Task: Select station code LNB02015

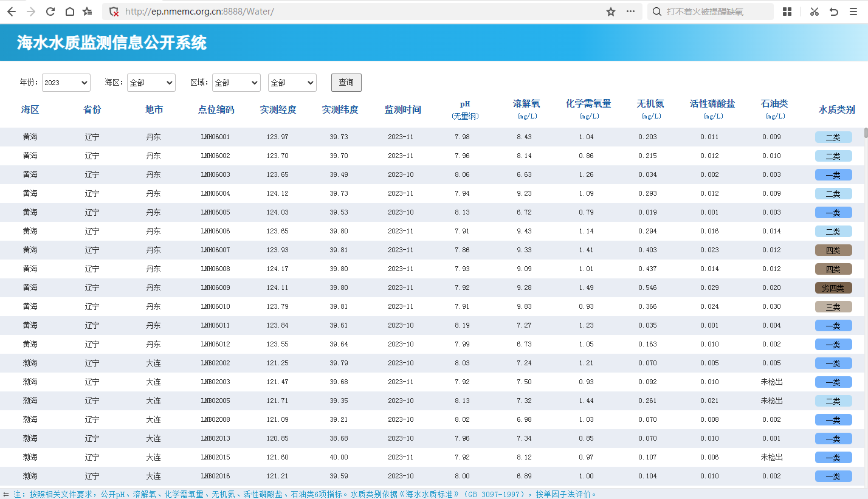Action: pyautogui.click(x=216, y=457)
